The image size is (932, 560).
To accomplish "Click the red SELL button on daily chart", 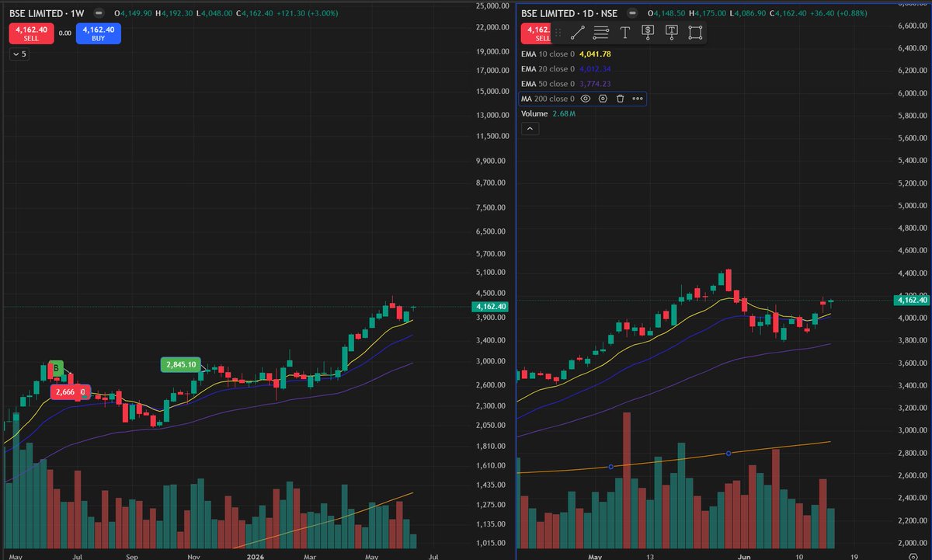I will [536, 33].
